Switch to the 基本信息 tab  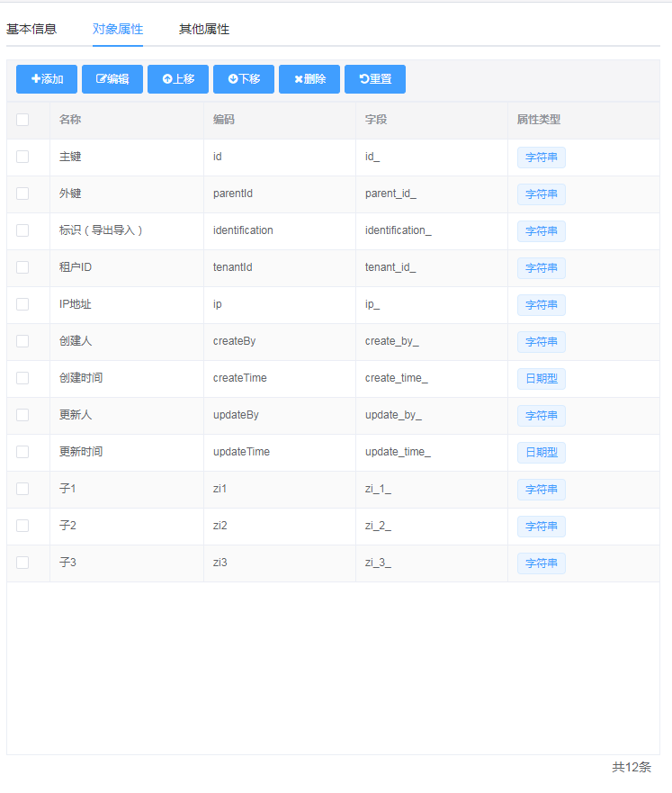pyautogui.click(x=31, y=29)
